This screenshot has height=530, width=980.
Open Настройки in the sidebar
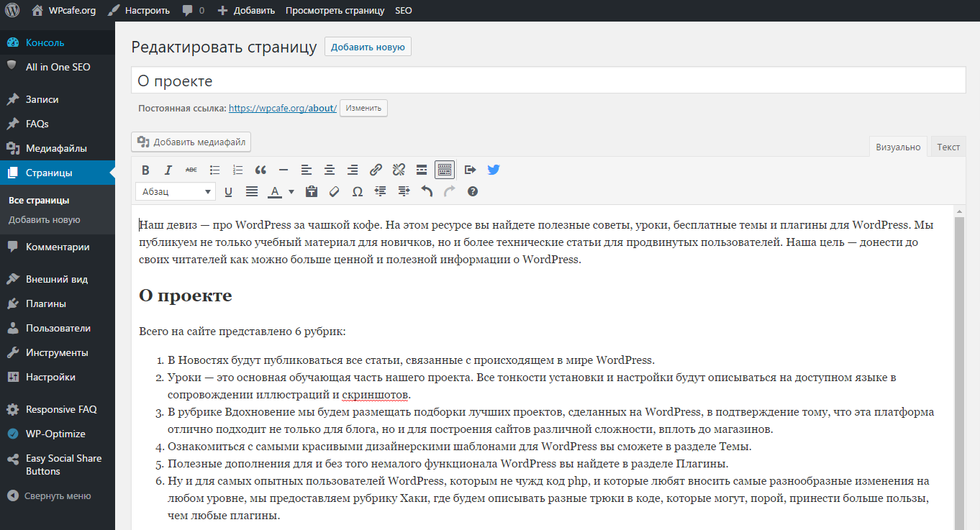click(x=58, y=377)
